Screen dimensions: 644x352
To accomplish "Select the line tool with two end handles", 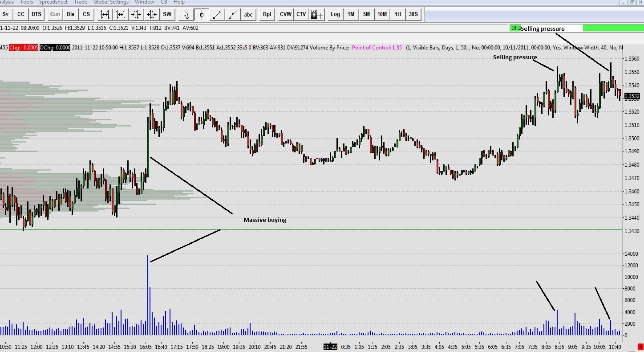I will (x=217, y=14).
